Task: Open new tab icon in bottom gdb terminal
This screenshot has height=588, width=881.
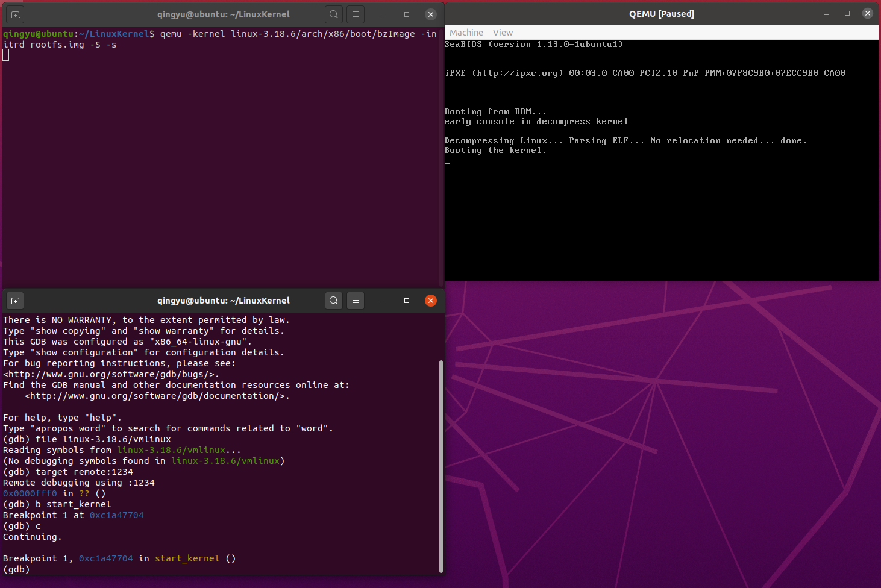Action: [x=15, y=301]
